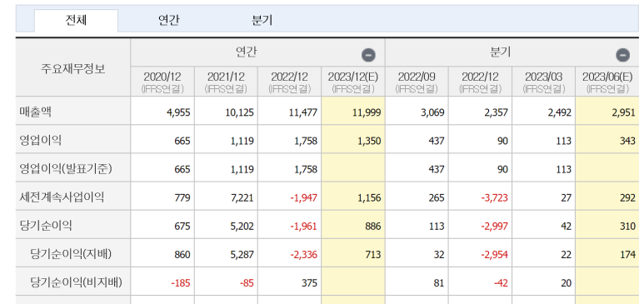This screenshot has width=644, height=304.
Task: Switch to the 분기 tab
Action: 262,20
